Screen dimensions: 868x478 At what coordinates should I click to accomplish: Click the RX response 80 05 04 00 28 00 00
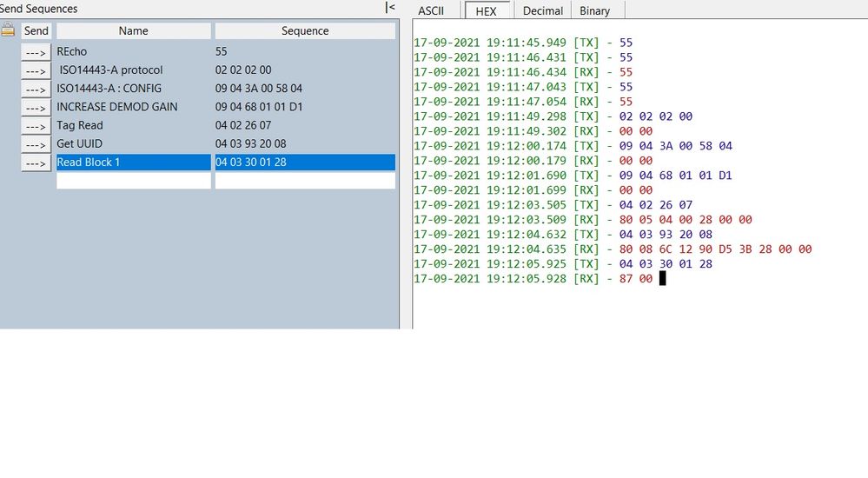[x=686, y=220]
